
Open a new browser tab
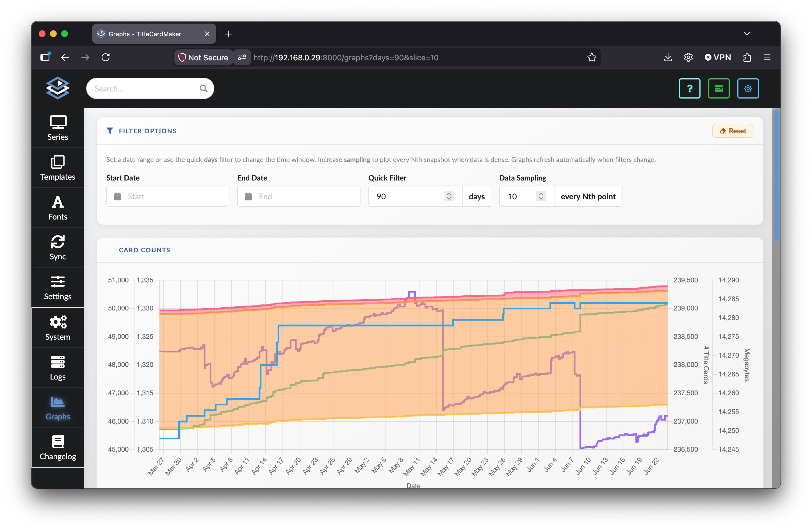click(228, 34)
